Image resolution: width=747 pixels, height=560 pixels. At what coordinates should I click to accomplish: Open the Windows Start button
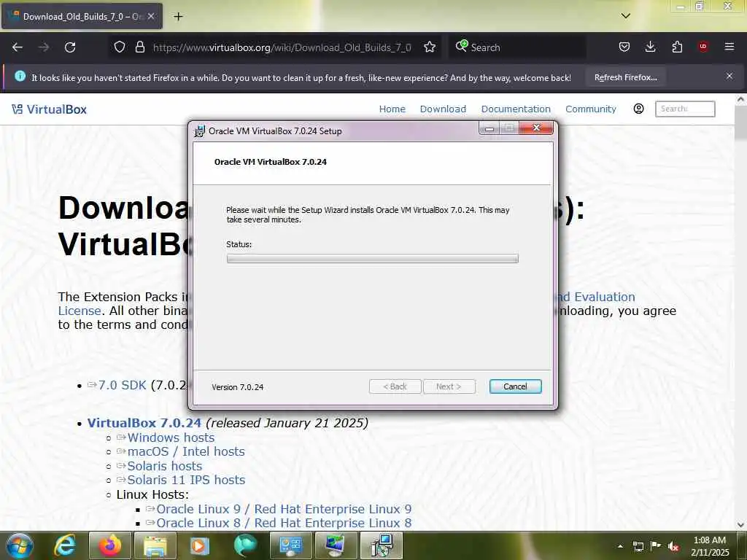click(x=20, y=545)
